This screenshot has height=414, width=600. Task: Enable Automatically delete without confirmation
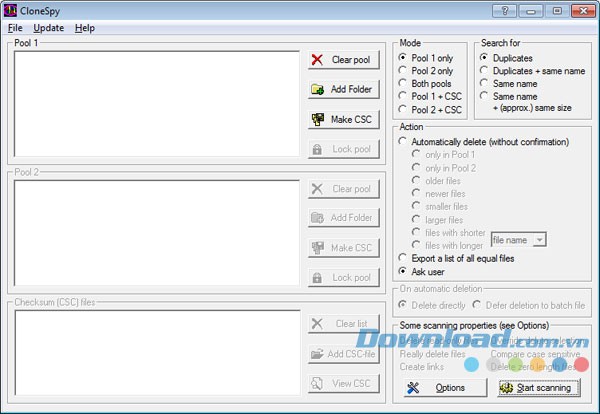(x=403, y=142)
